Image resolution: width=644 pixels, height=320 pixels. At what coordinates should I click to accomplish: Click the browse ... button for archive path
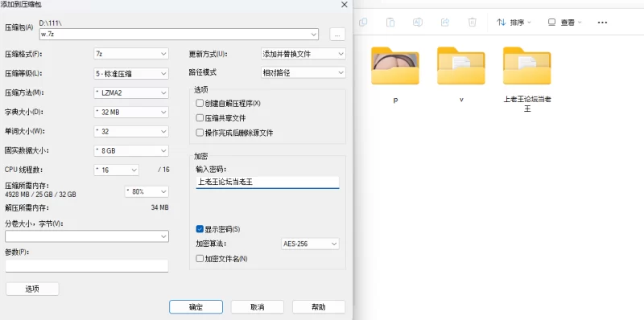[x=337, y=35]
